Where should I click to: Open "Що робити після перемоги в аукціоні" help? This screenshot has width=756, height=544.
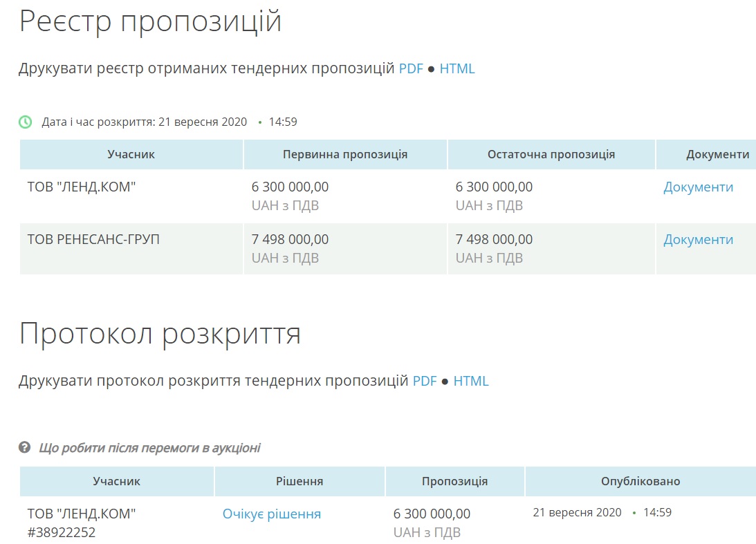click(149, 448)
